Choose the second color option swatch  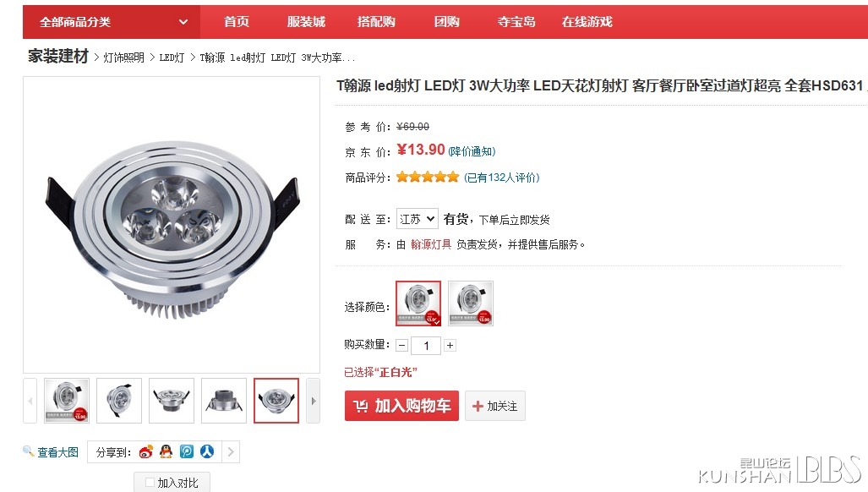click(x=471, y=303)
